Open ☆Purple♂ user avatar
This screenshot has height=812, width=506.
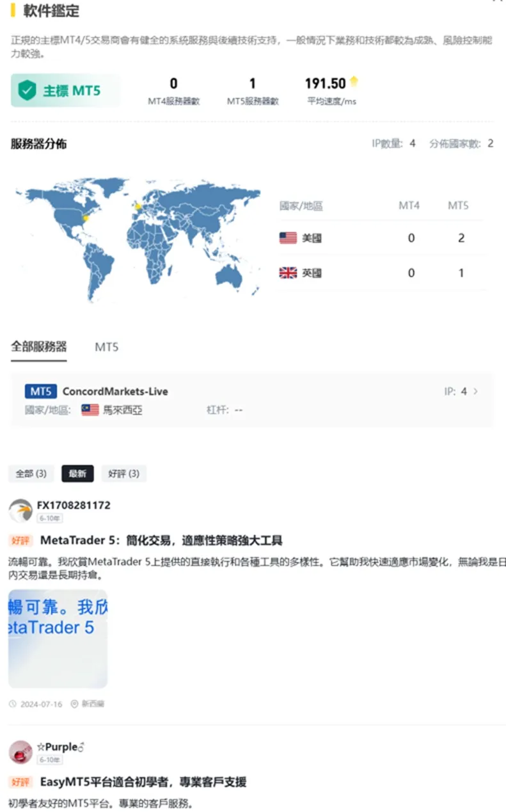coord(20,752)
